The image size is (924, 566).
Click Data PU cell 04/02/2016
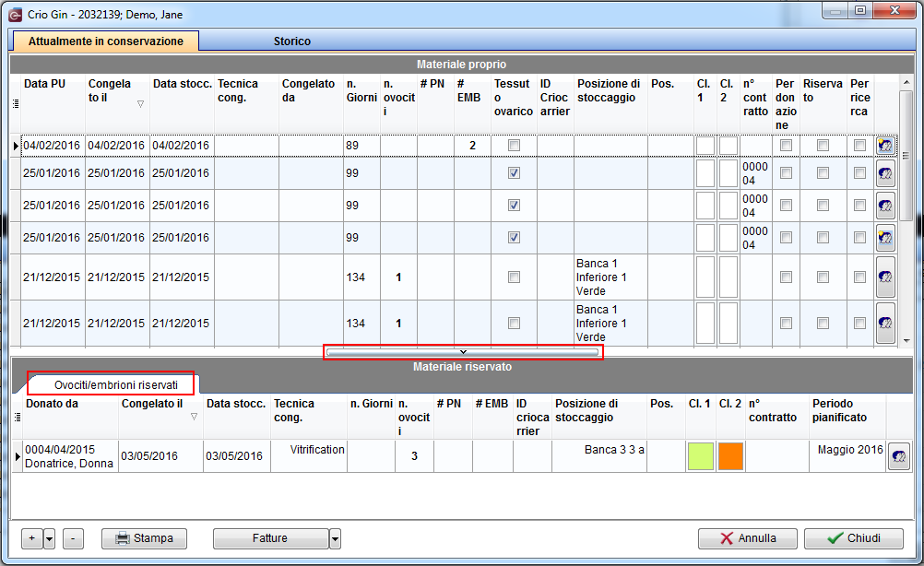[53, 146]
